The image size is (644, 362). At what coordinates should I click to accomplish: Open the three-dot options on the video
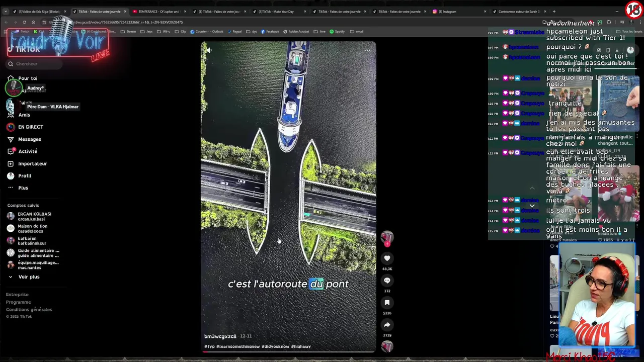point(367,50)
